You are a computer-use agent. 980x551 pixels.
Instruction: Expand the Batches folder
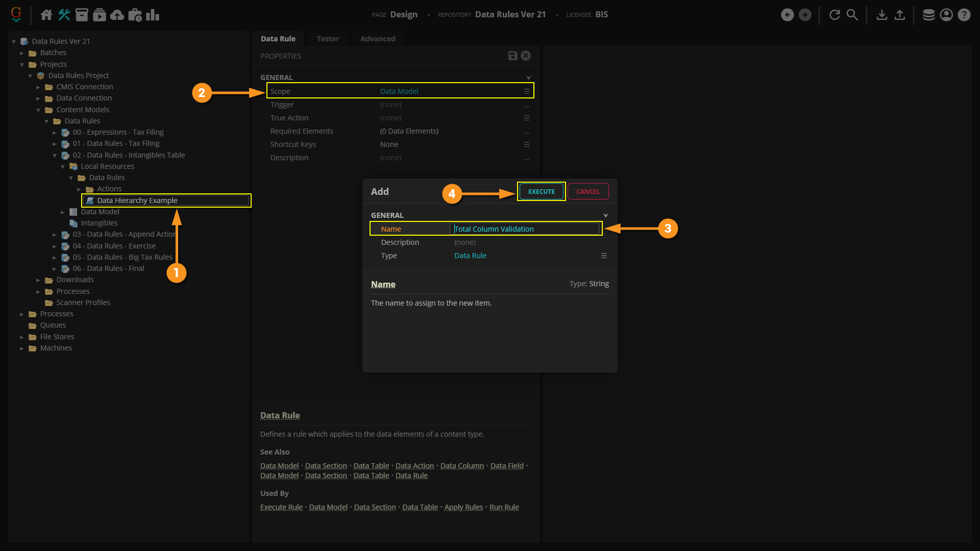[22, 53]
